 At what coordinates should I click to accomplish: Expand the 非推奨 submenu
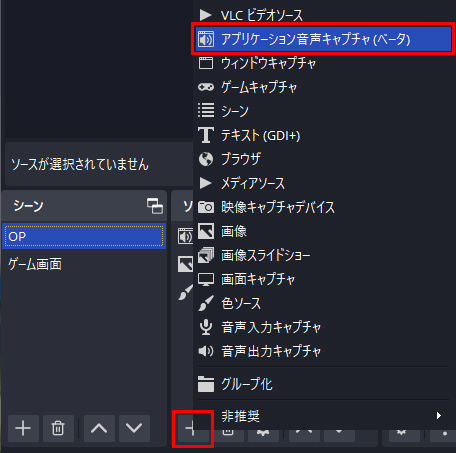click(323, 416)
